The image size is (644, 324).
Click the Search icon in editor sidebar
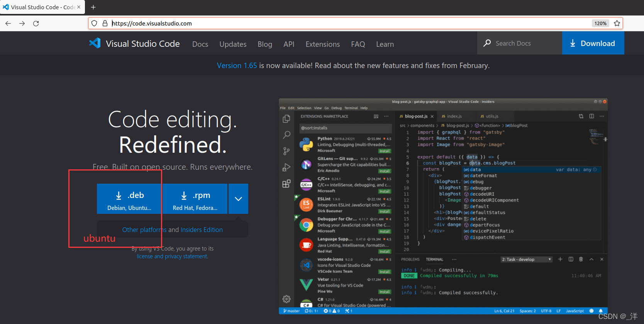286,135
